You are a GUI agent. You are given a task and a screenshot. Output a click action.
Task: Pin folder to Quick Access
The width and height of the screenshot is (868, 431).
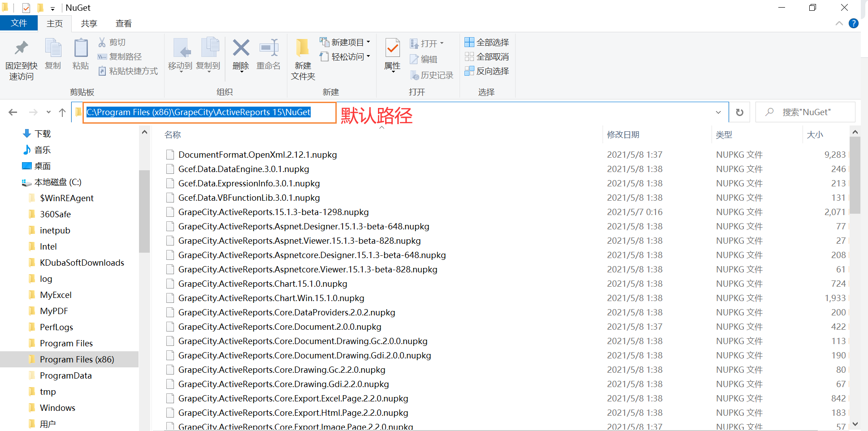[21, 60]
